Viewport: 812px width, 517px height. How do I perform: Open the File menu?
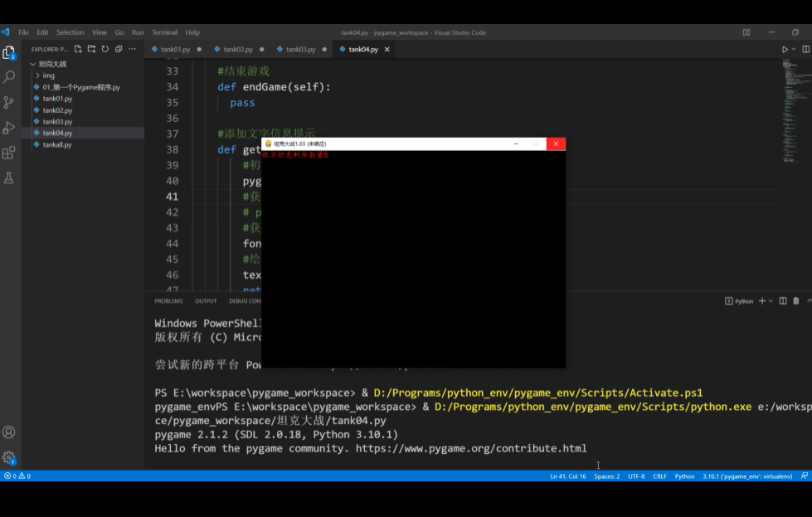pos(23,32)
